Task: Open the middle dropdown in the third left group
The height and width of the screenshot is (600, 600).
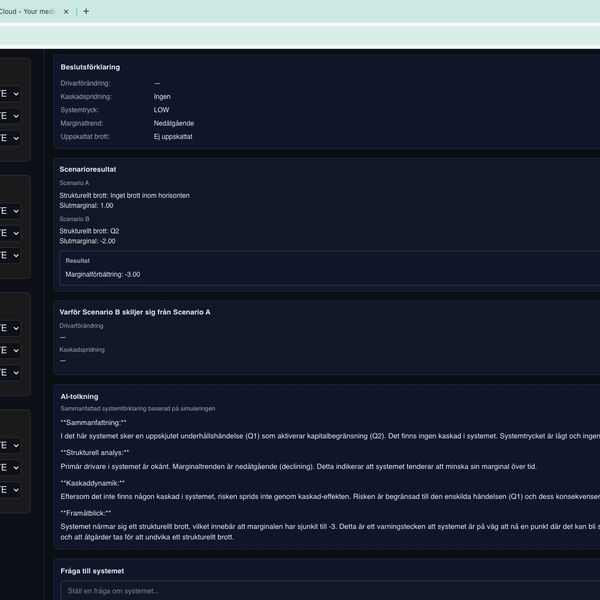Action: click(x=9, y=350)
